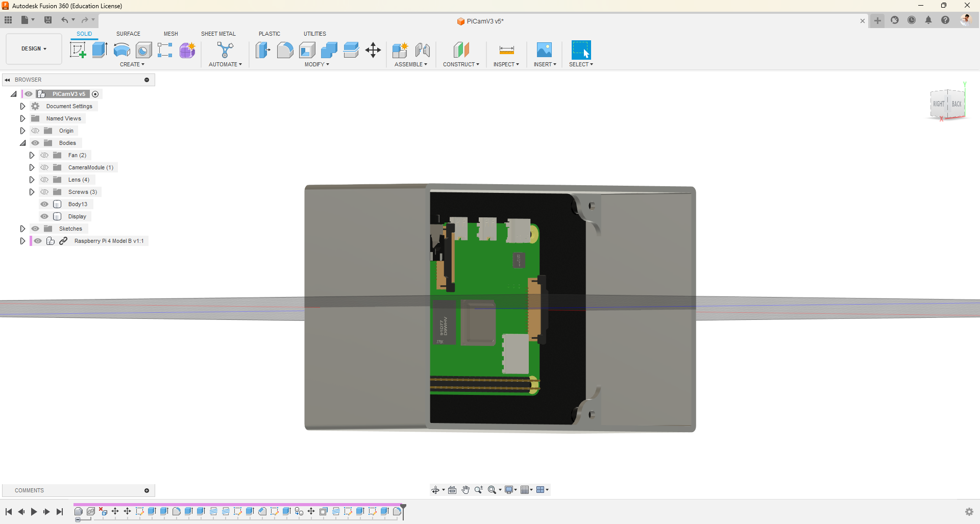980x524 pixels.
Task: Open the Help question mark icon
Action: point(945,20)
